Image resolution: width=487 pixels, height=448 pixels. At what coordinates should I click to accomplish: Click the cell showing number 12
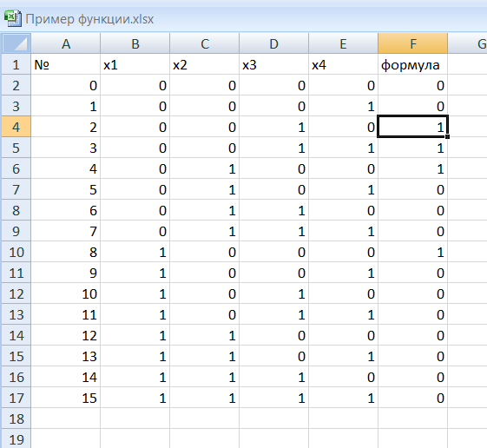(65, 335)
